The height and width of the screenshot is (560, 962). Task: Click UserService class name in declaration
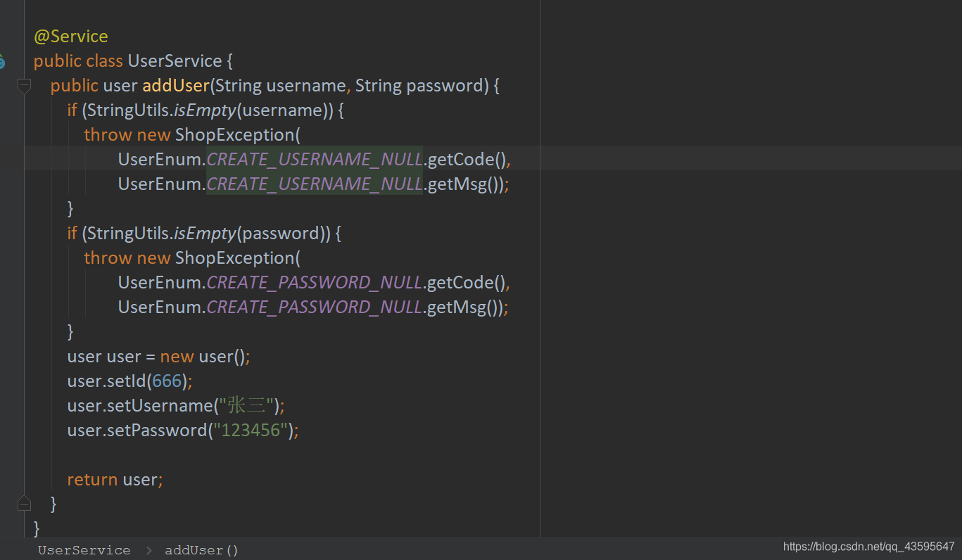click(175, 61)
